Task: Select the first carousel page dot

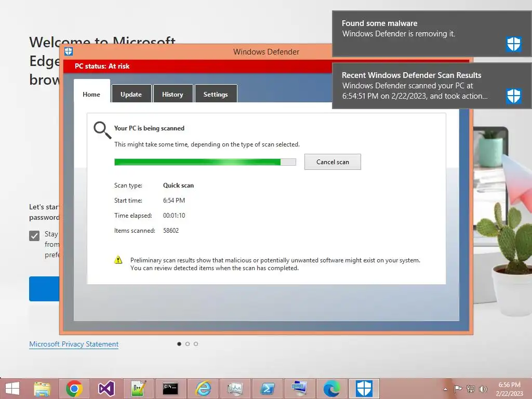Action: 179,344
